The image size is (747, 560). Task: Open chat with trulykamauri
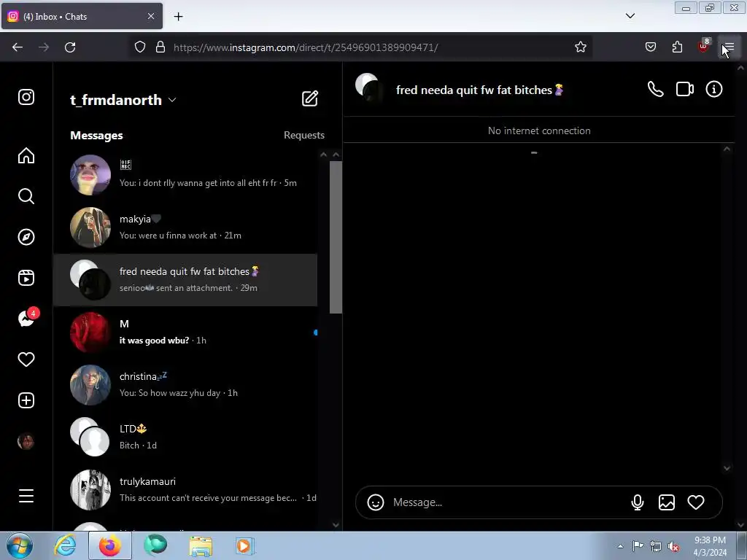pos(185,489)
